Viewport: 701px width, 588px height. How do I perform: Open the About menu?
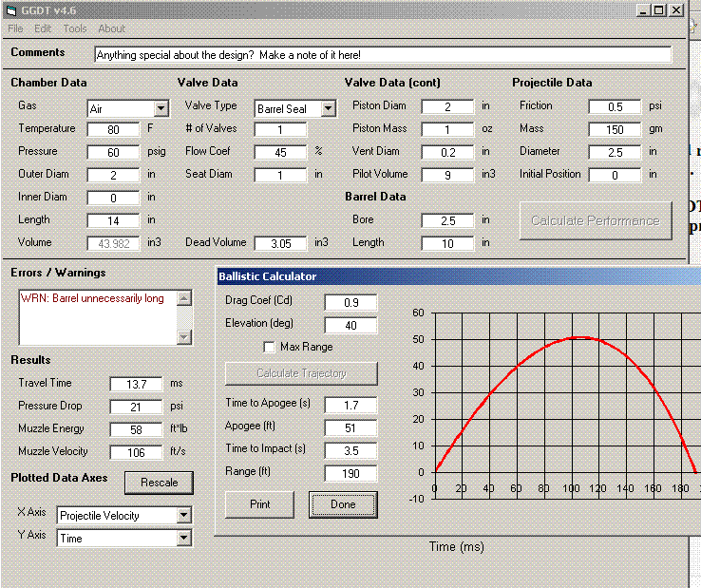pos(111,28)
